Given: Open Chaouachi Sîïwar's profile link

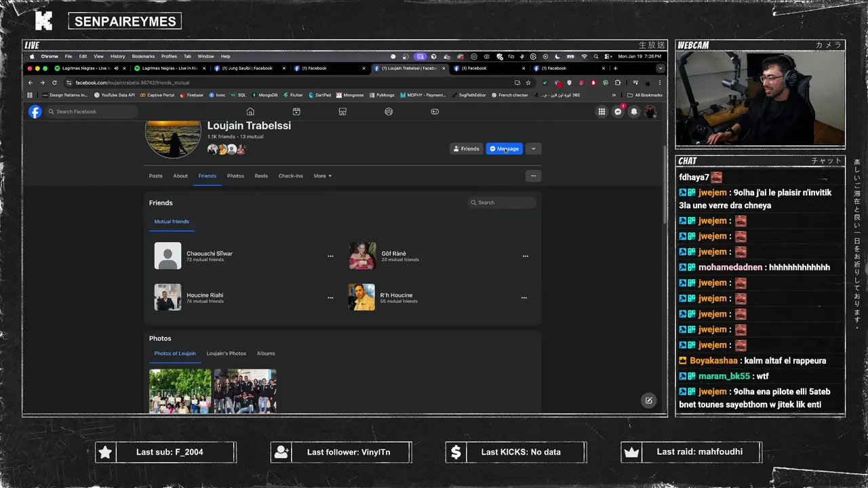Looking at the screenshot, I should 210,253.
